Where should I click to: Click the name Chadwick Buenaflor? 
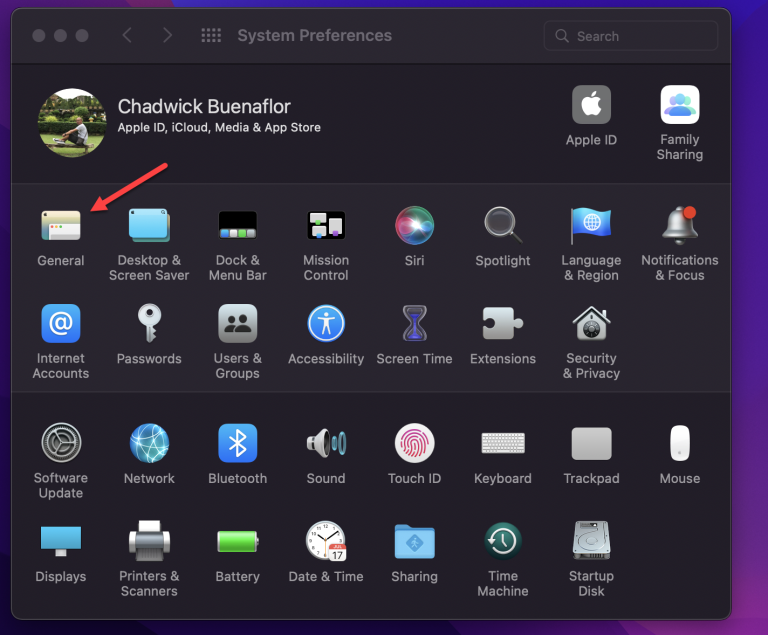click(204, 106)
